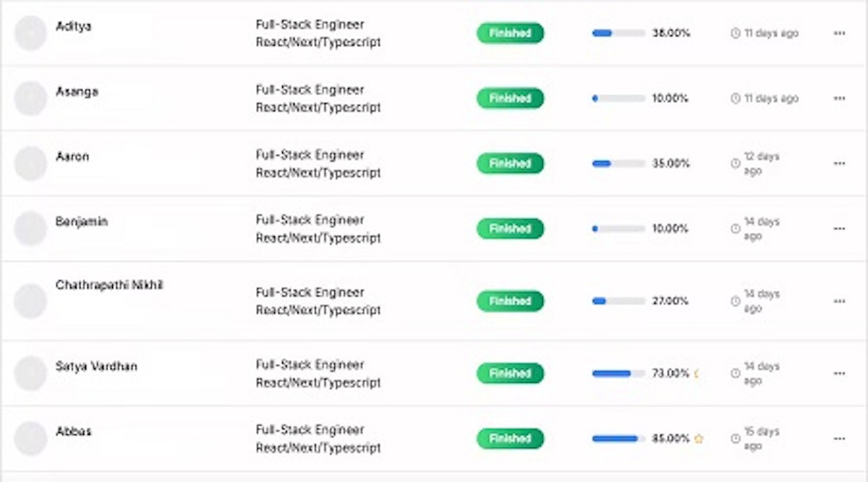Open candidate Chathrapathi Nikhil's name

[109, 285]
